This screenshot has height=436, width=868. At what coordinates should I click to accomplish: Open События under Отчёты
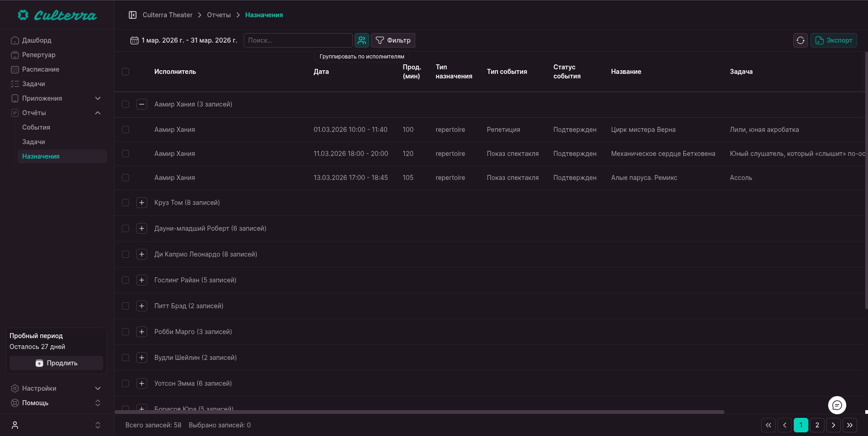pyautogui.click(x=36, y=127)
